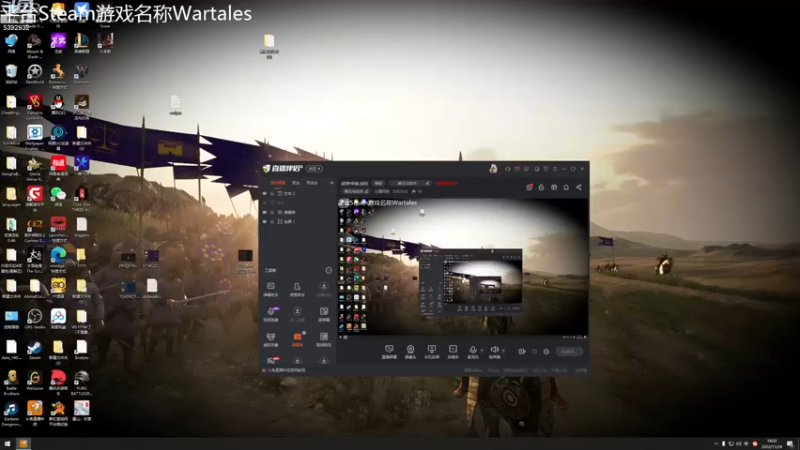Screen dimensions: 800x450
Task: Switch to the second scene tab
Action: click(296, 183)
